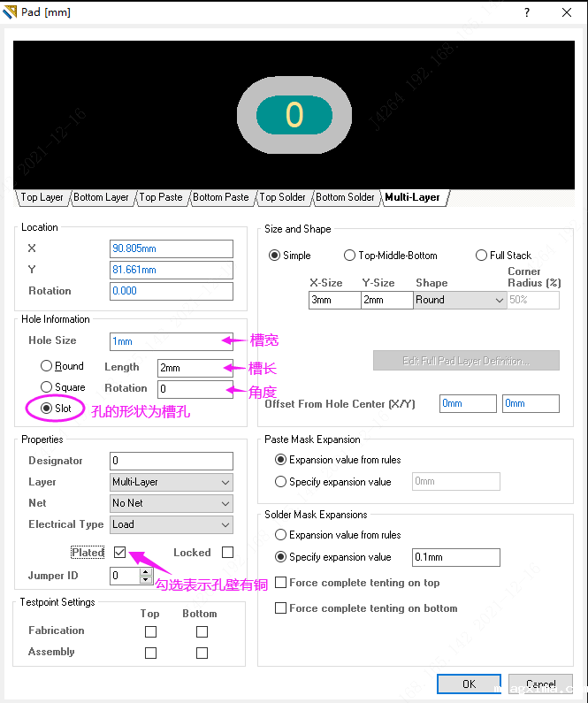The image size is (588, 703).
Task: Open the Layer dropdown
Action: coord(172,482)
